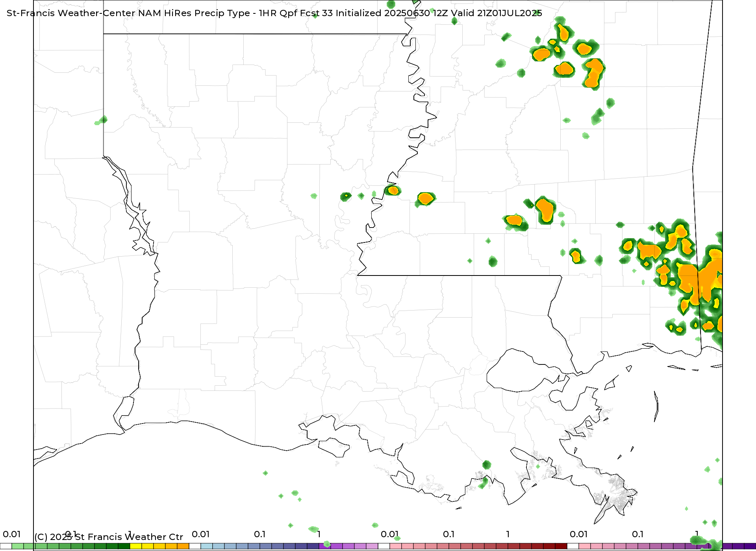This screenshot has height=551, width=756.
Task: Click the 0.1 label above the red scale
Action: point(448,534)
